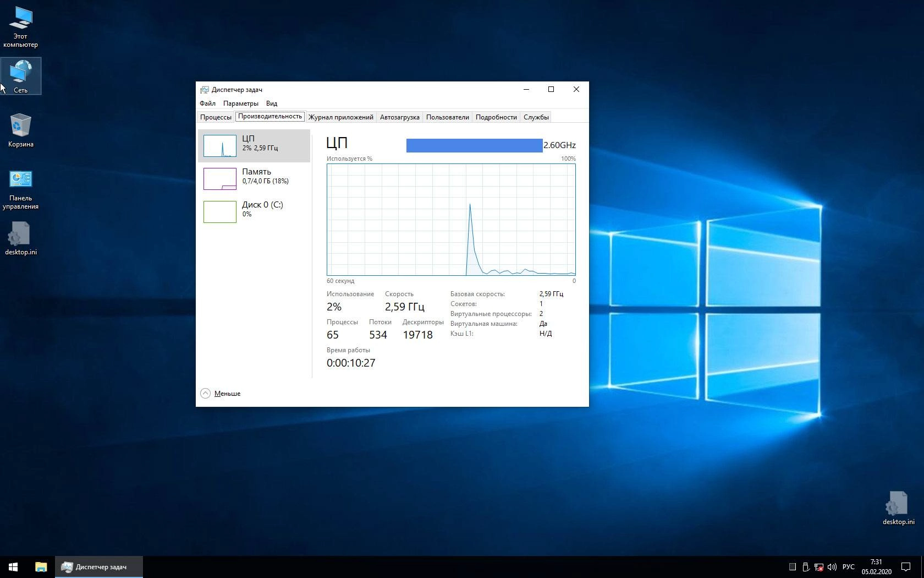Select the Диск 0 (C:) item
924x578 pixels.
[254, 212]
